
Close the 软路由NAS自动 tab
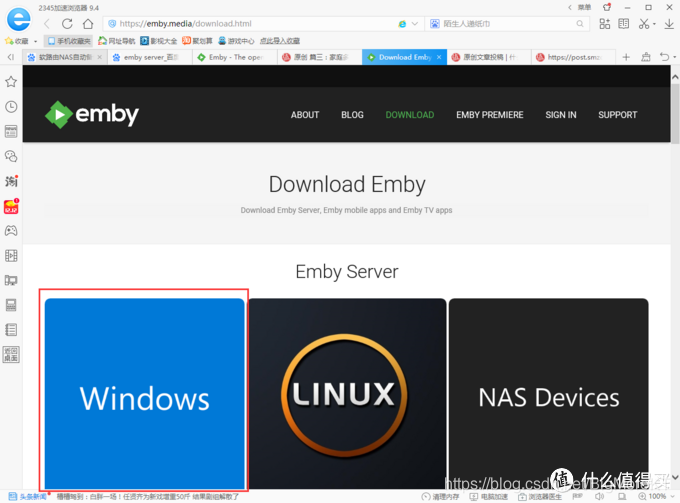(100, 57)
